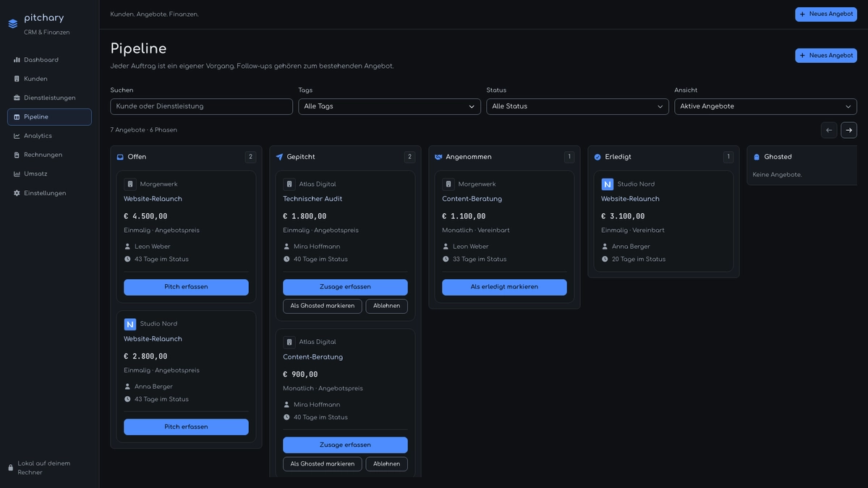Click the Morgenwerk building icon in Offen column
The image size is (868, 488).
[x=130, y=184]
